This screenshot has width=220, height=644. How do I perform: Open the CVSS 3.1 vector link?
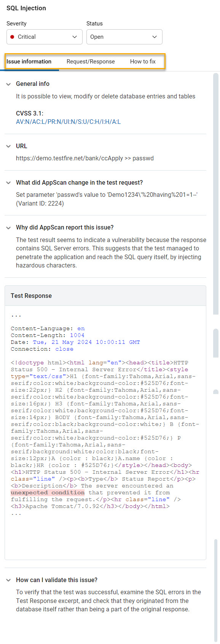[x=68, y=122]
